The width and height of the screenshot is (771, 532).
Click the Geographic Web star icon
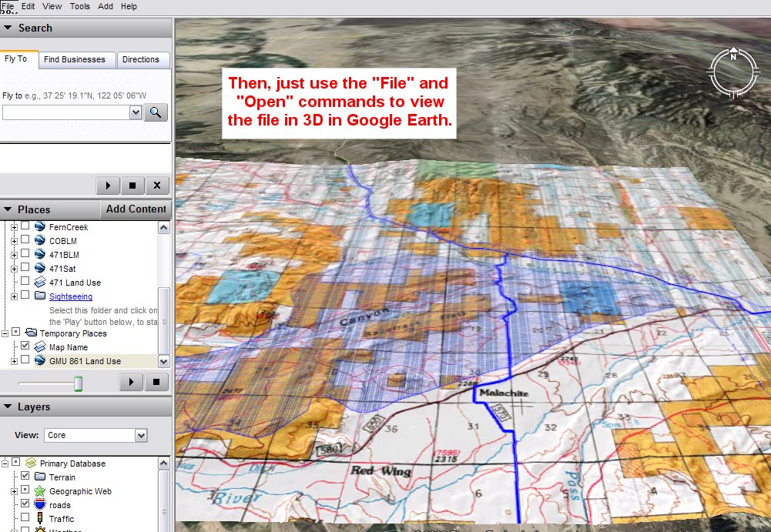pos(40,490)
